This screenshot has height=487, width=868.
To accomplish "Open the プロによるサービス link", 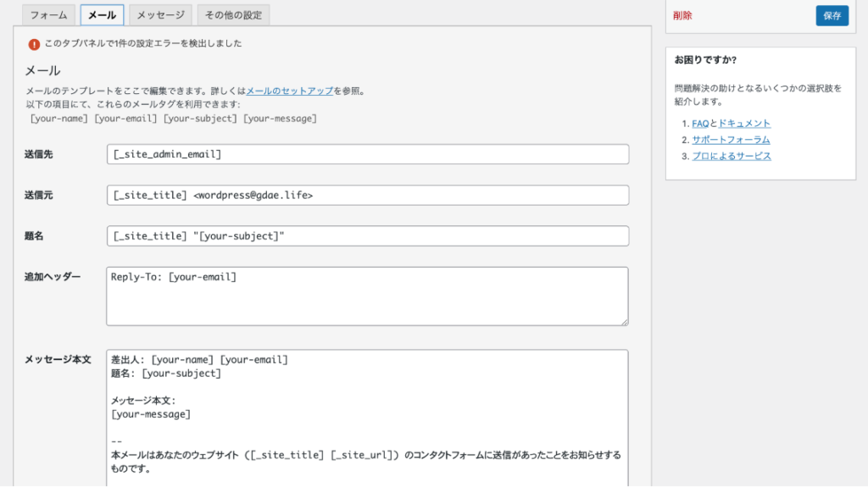I will [x=732, y=156].
